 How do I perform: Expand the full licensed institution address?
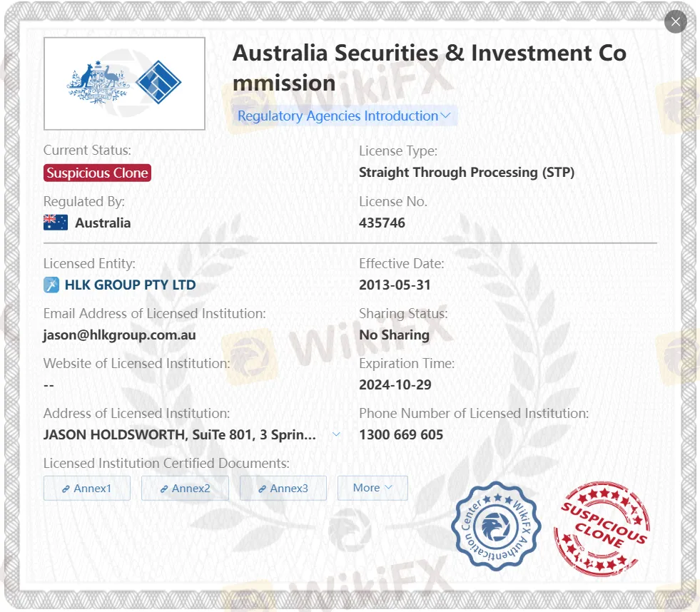(336, 434)
